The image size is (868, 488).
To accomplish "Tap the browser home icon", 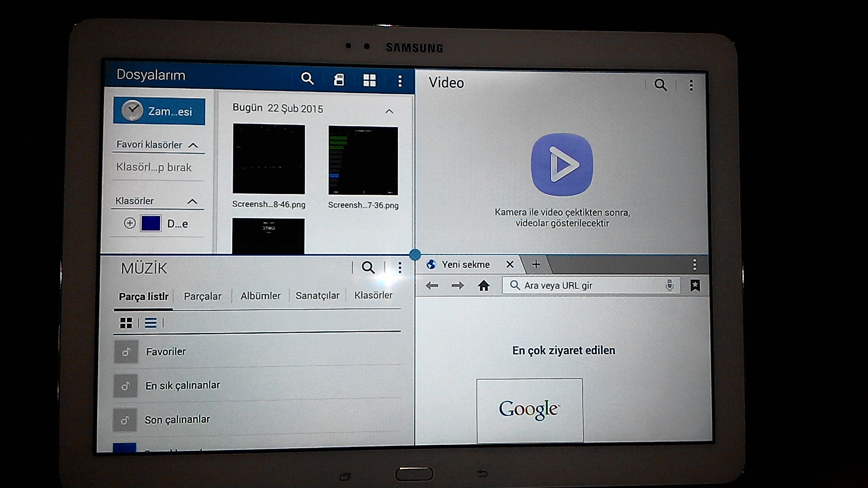I will (x=484, y=286).
